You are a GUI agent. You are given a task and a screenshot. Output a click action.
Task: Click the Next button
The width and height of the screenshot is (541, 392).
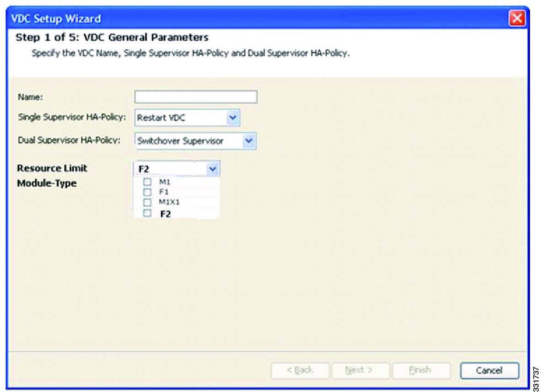(360, 371)
